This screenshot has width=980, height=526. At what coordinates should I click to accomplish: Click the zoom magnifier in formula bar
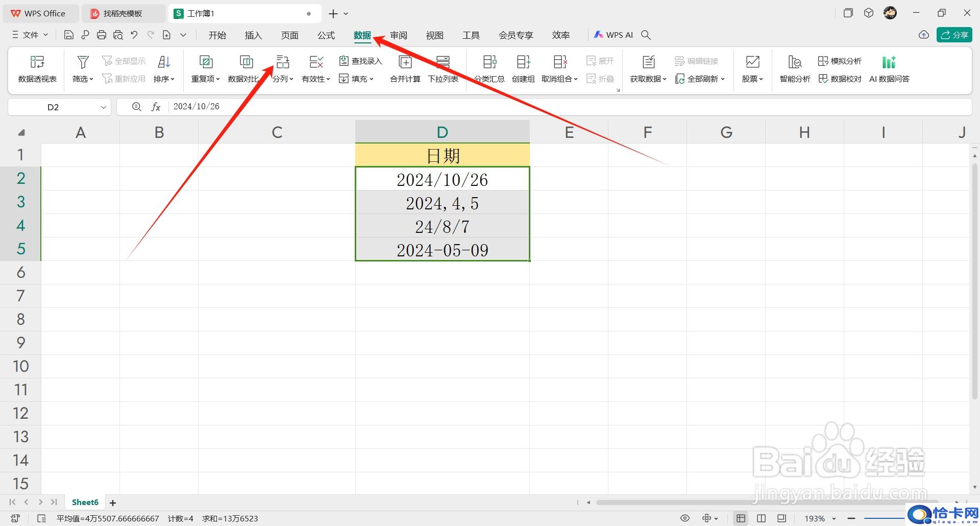pyautogui.click(x=136, y=107)
